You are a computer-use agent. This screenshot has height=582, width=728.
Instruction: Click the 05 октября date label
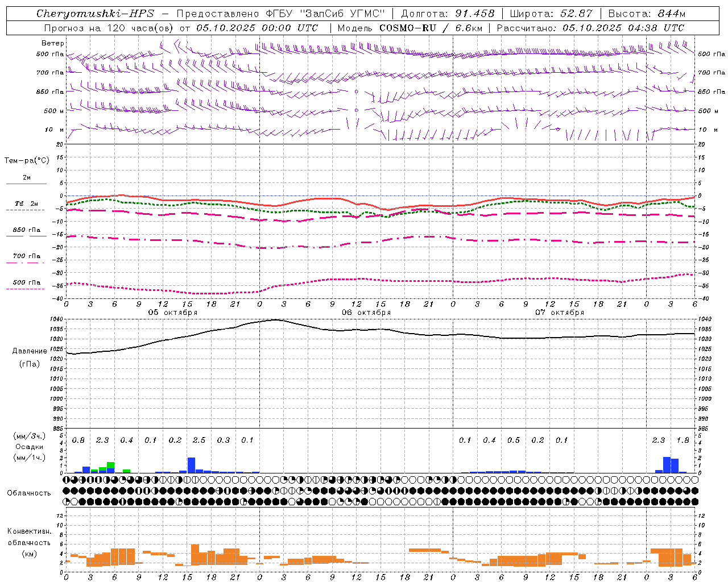click(x=173, y=313)
